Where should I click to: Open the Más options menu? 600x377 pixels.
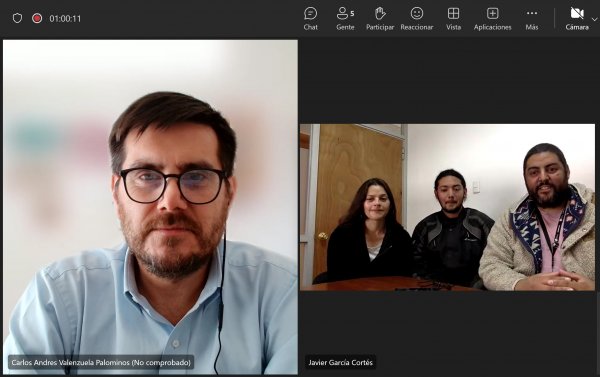532,18
